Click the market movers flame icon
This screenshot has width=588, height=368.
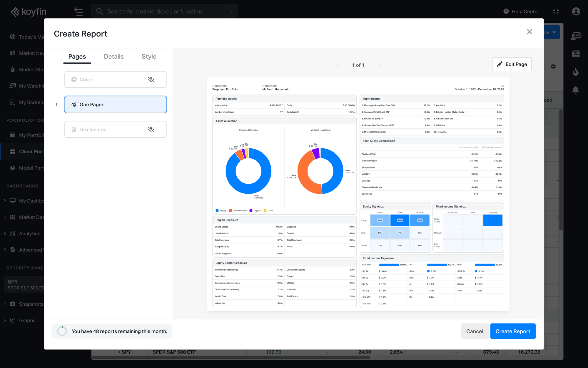[x=576, y=72]
